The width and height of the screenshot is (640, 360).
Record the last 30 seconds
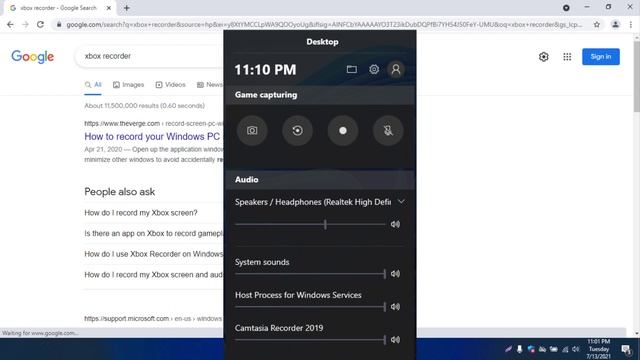pyautogui.click(x=298, y=130)
